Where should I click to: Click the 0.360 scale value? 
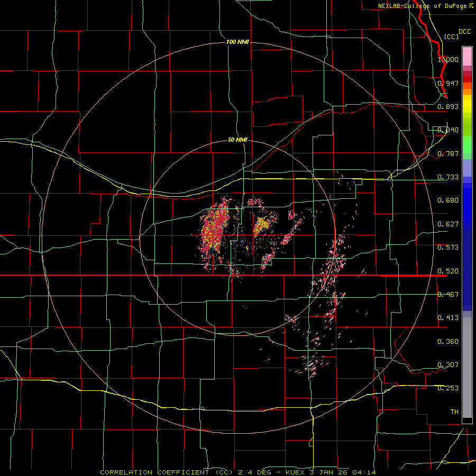(448, 342)
